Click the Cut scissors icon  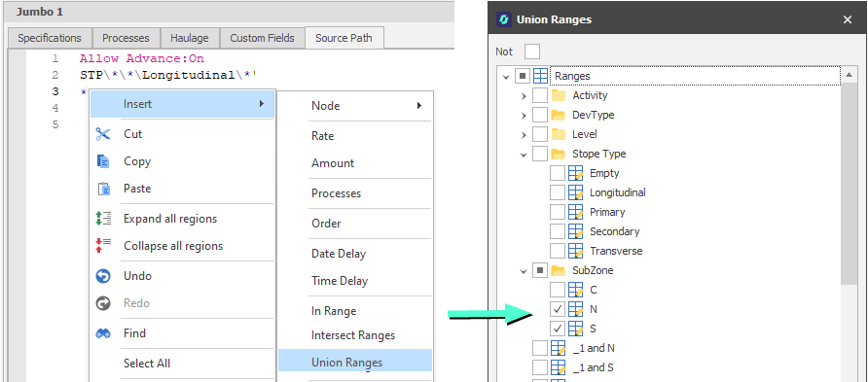coord(103,134)
